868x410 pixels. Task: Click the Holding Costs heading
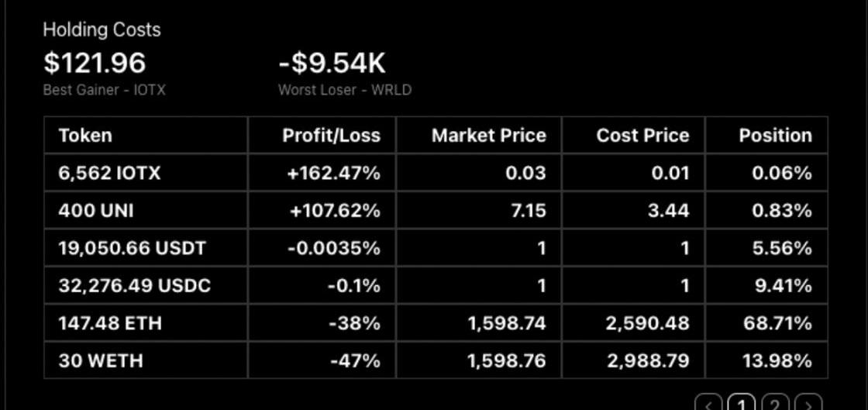(102, 30)
